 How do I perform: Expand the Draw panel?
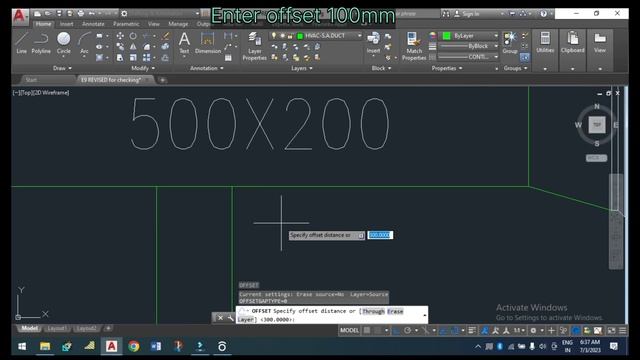[x=62, y=68]
